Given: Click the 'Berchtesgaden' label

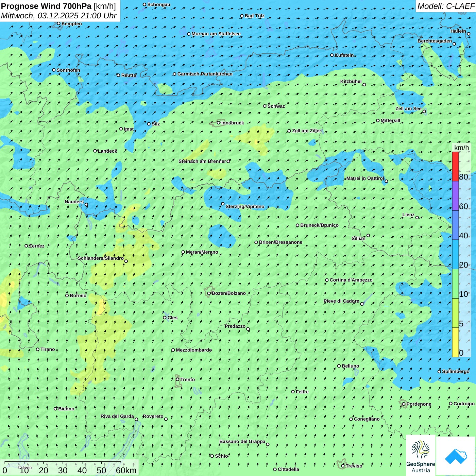Looking at the screenshot, I should click(x=435, y=41).
